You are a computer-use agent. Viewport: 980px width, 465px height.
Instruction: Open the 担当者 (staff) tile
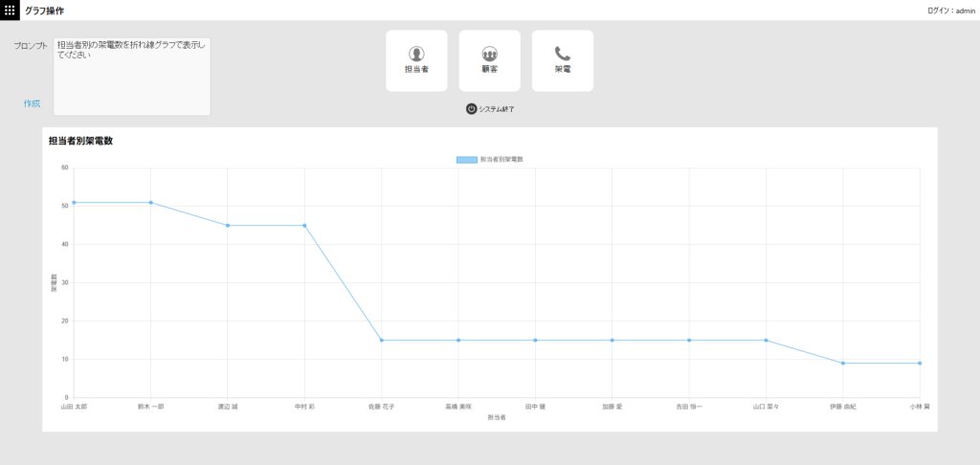point(416,60)
